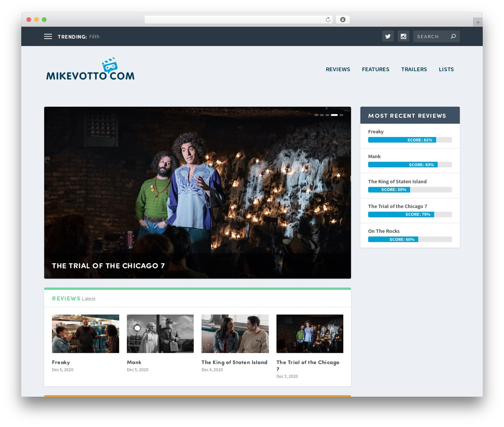Open the Freaky review in sidebar
504x427 pixels.
[x=376, y=132]
